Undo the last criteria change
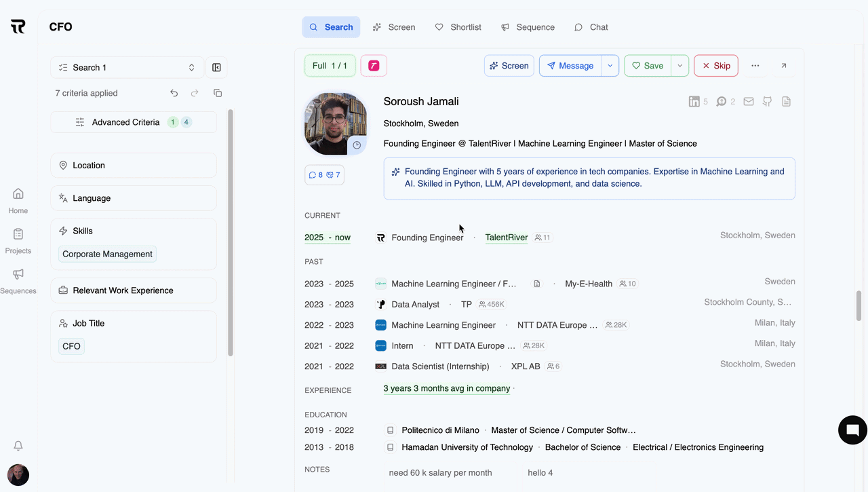 pos(174,93)
